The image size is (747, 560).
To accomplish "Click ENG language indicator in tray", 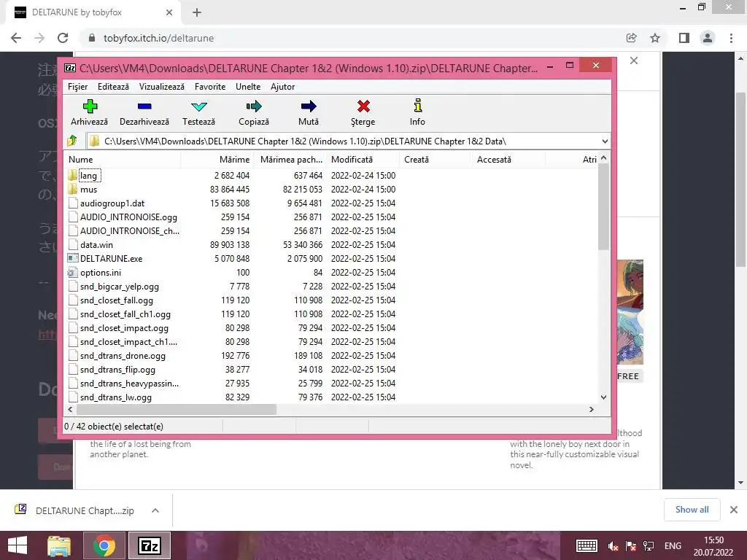I will pos(673,545).
